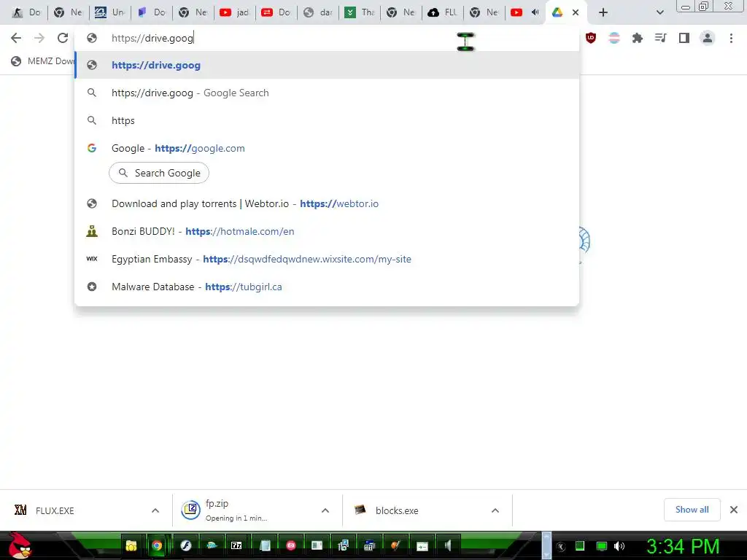Open the file explorer folder taskbar icon

[x=131, y=545]
